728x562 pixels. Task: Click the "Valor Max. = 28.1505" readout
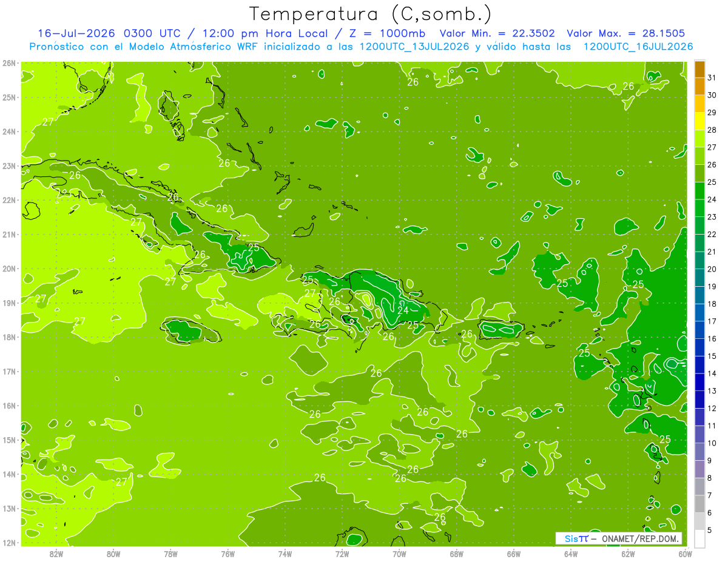click(625, 33)
